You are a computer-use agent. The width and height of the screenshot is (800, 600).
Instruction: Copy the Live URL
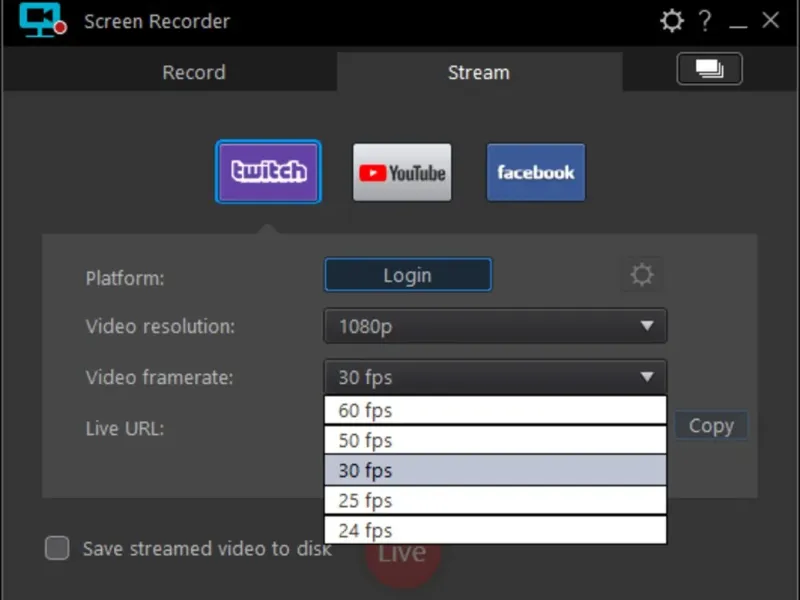pyautogui.click(x=711, y=426)
